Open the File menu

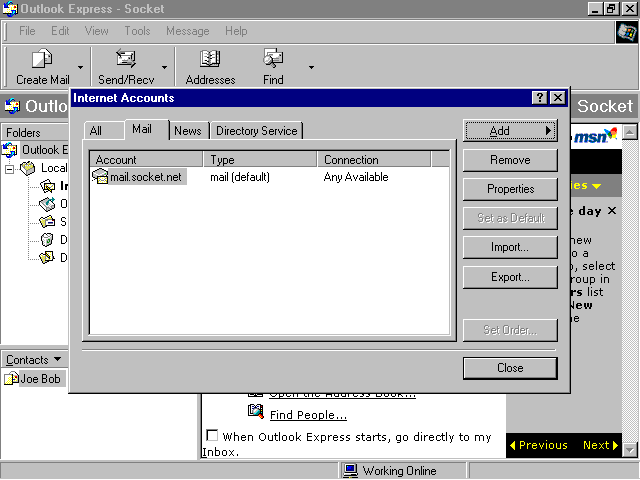(x=27, y=31)
